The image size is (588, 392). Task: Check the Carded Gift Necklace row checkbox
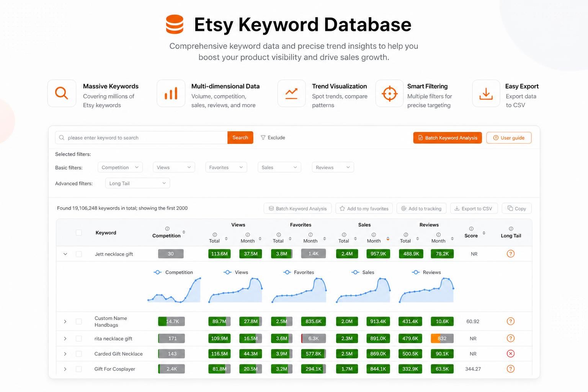point(79,354)
